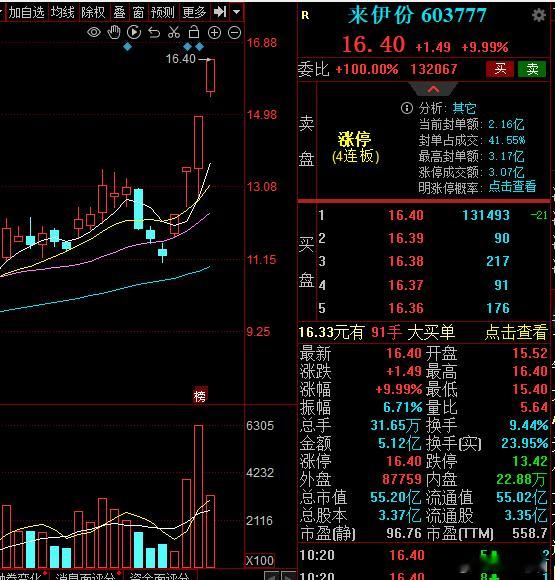Click the 当前封单额 value 2.16亿
The width and height of the screenshot is (555, 580).
click(506, 124)
